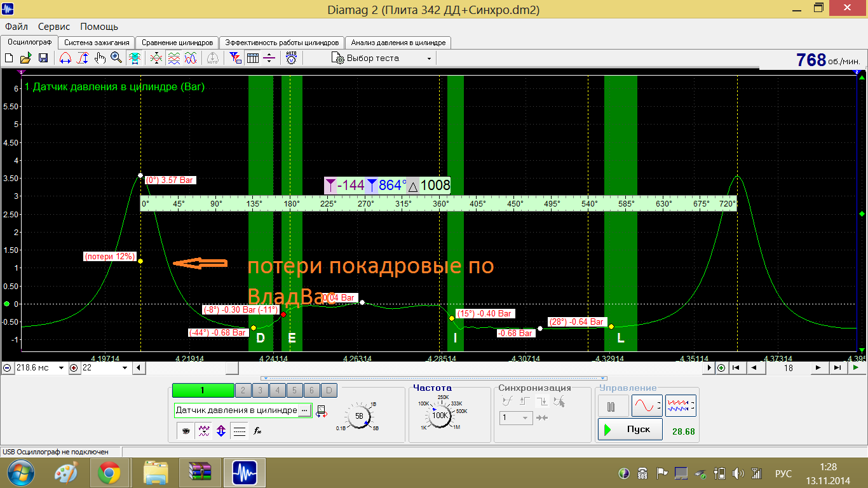Select vertical measurement tool with blue arrows
Viewport: 868px width, 488px height.
pyautogui.click(x=83, y=58)
